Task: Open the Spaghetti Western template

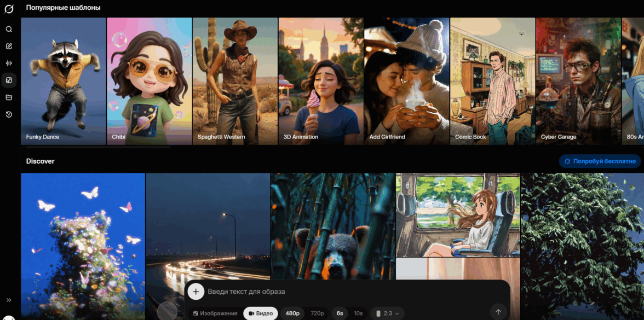Action: pos(235,81)
